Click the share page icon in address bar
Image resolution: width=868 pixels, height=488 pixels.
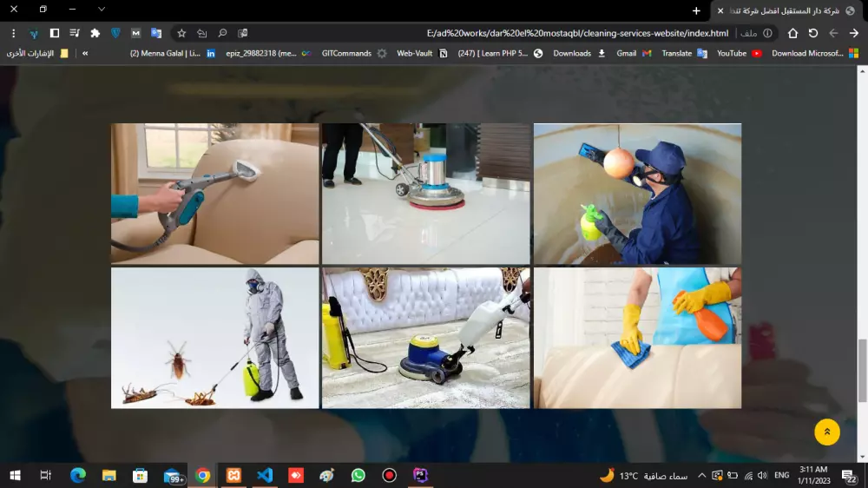[202, 33]
